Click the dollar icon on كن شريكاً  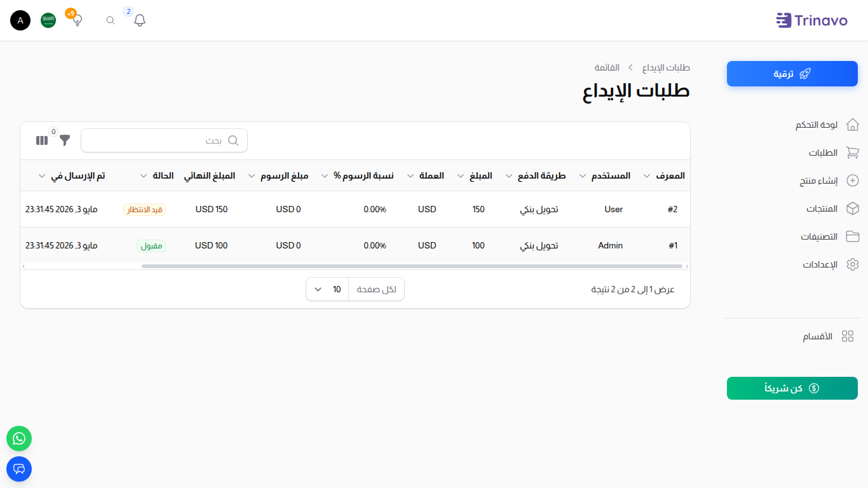814,388
